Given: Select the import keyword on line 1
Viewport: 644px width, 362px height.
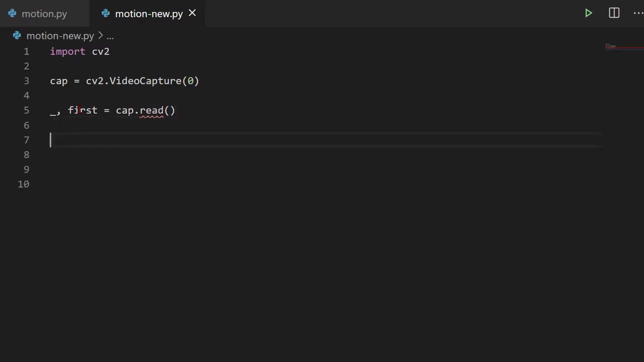Looking at the screenshot, I should [67, 51].
